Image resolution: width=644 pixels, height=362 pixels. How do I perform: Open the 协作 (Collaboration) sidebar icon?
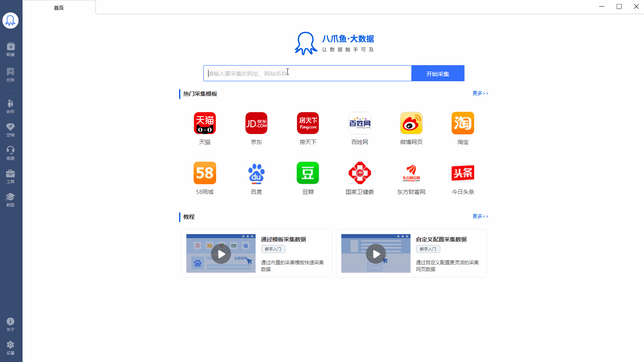[x=10, y=107]
